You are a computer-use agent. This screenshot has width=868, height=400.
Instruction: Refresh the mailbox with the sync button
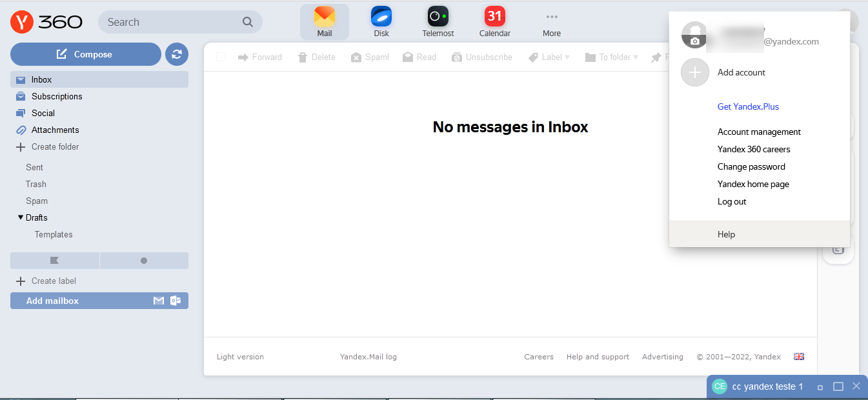coord(177,54)
